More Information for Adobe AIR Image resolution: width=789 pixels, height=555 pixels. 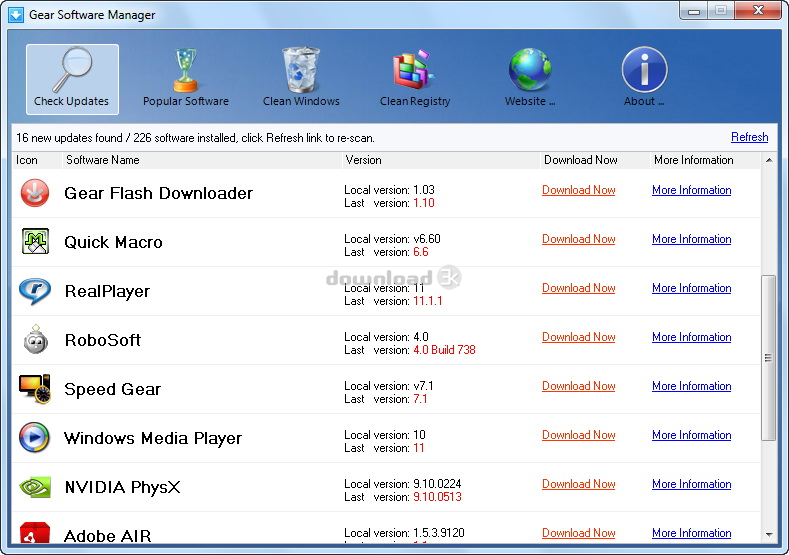[x=691, y=533]
